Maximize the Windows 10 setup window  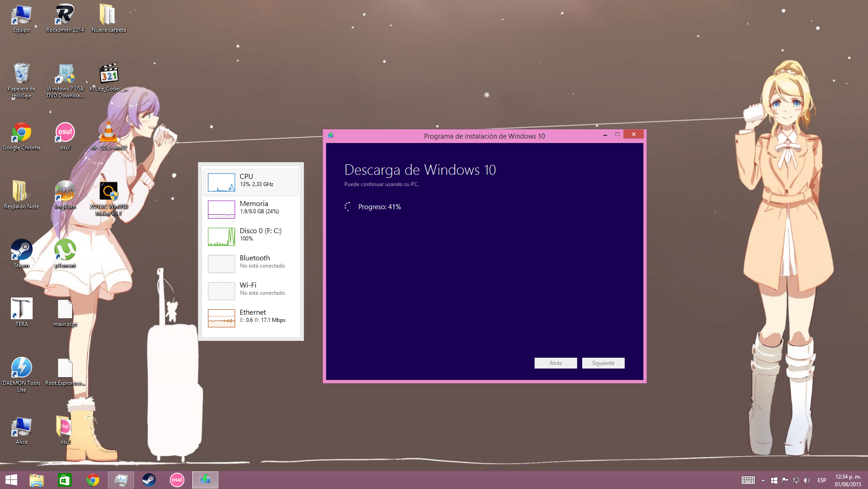click(617, 134)
